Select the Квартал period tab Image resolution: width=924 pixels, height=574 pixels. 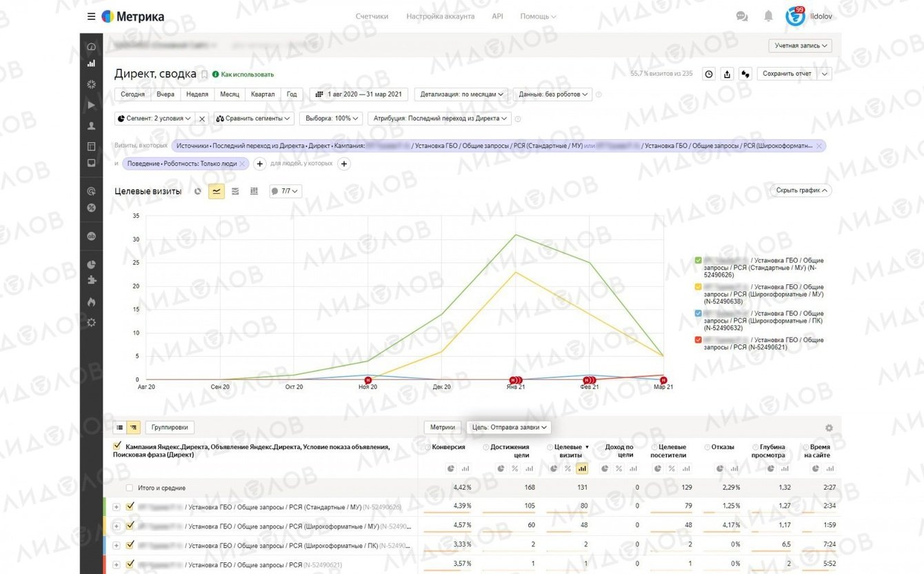click(x=263, y=95)
